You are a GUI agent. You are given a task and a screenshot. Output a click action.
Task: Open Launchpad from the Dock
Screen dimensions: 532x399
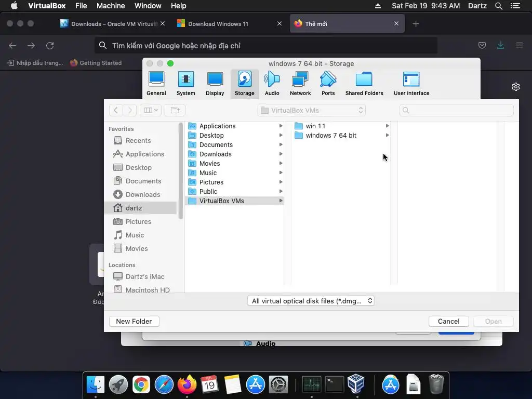(118, 384)
